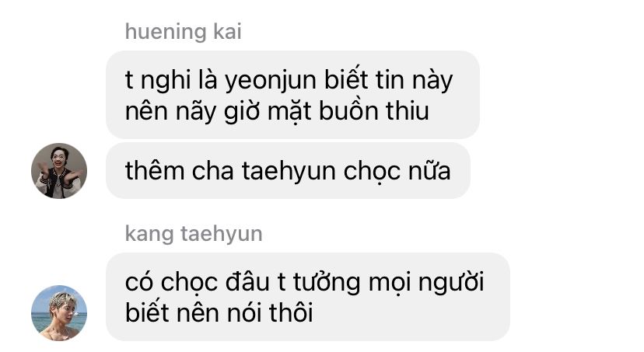Click "có chọc đâu" starting taehyun's reply

point(198,283)
